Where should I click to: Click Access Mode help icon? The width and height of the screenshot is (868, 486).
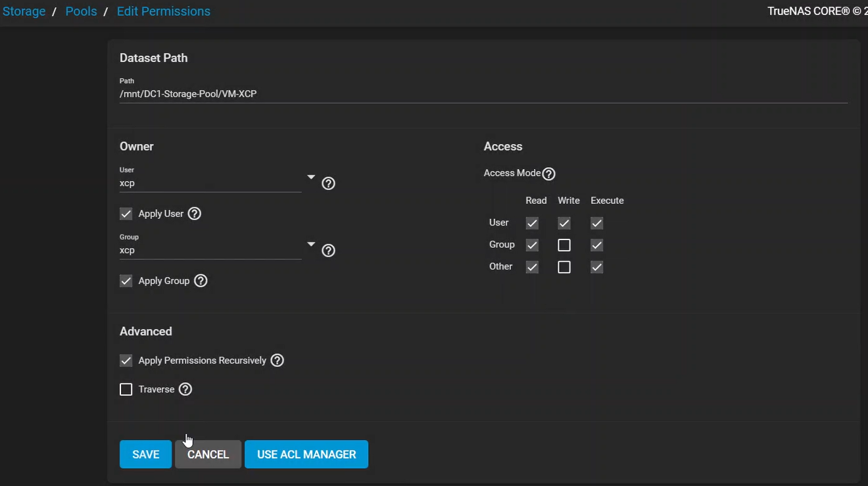tap(548, 174)
